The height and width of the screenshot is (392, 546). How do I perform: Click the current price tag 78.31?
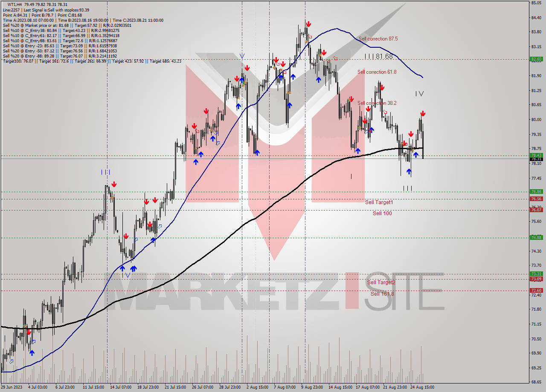click(x=536, y=159)
